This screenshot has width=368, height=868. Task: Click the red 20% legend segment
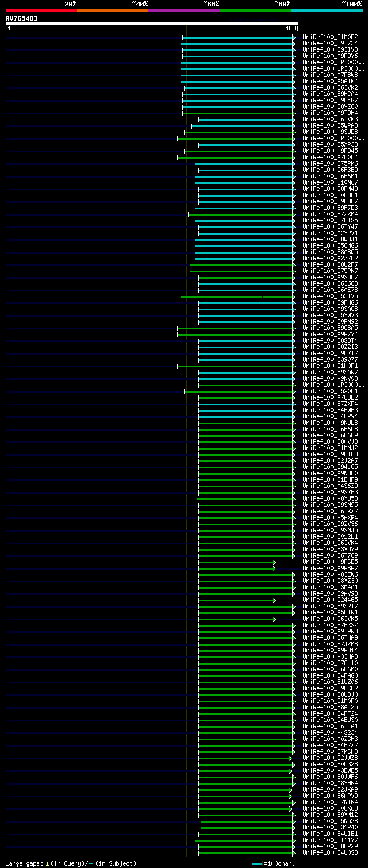pyautogui.click(x=41, y=10)
